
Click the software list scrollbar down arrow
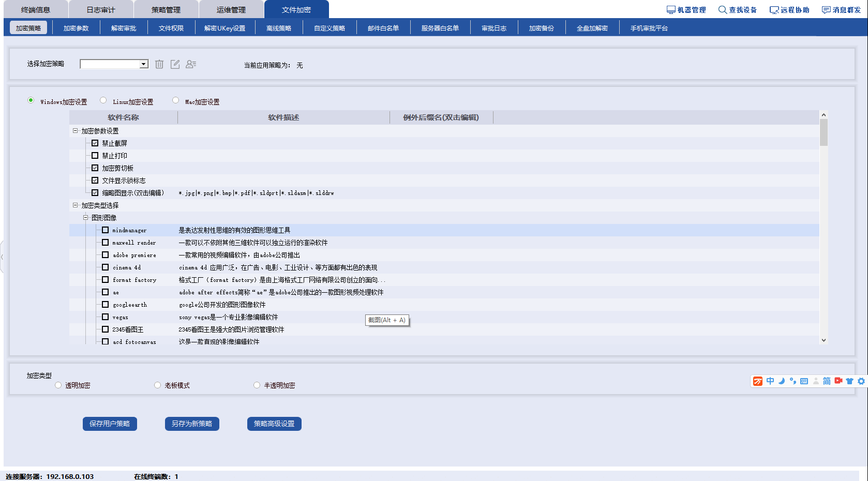tap(824, 340)
